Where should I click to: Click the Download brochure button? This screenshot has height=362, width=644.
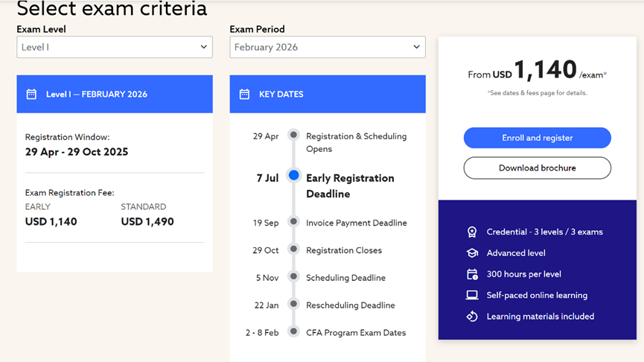(537, 168)
